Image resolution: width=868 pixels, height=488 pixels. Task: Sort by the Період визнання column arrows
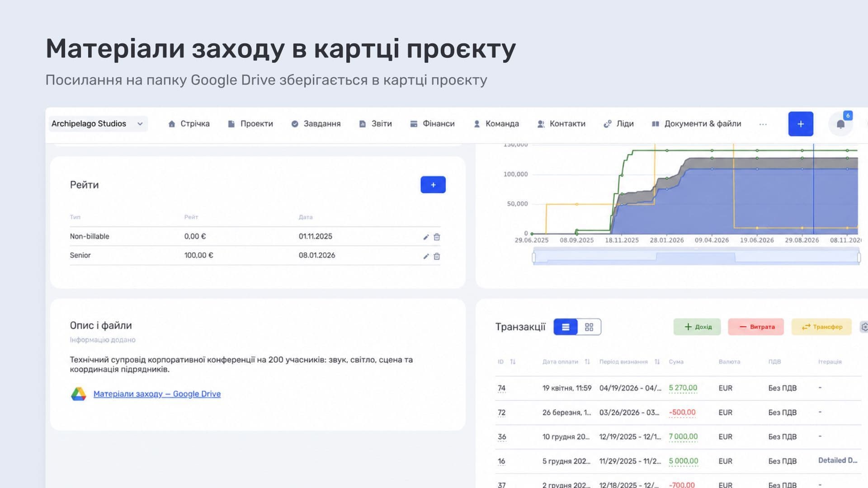(x=657, y=362)
